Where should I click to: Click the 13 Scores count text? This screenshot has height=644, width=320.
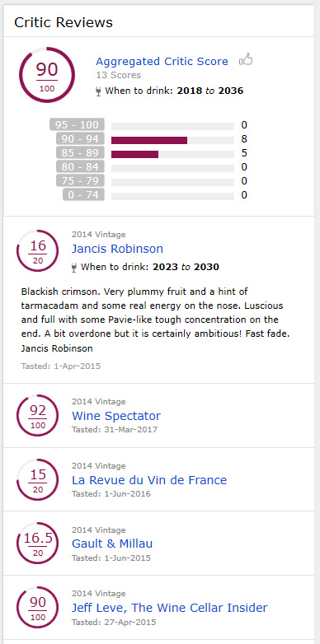[x=119, y=75]
